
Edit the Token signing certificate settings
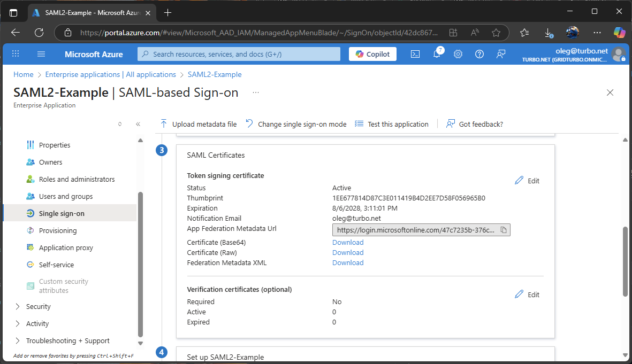(x=527, y=180)
